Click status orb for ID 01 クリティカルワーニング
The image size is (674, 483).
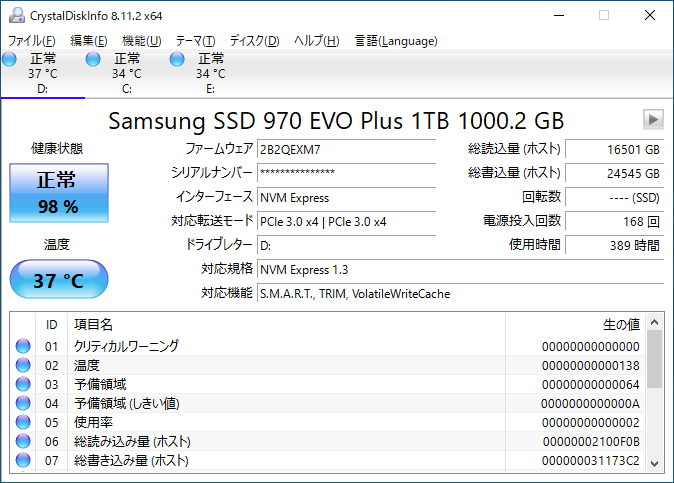coord(23,346)
